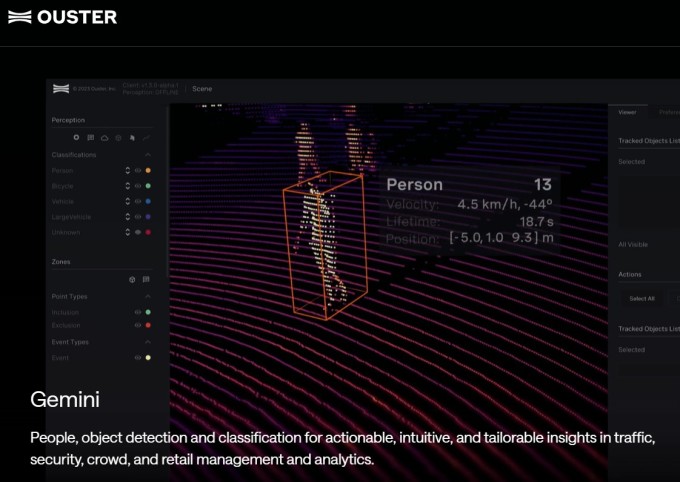Toggle visibility eye for Unknown classification

(x=138, y=232)
